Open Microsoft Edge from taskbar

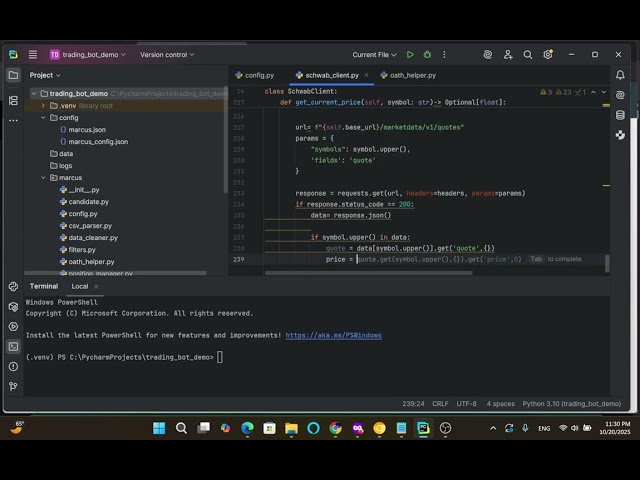(x=247, y=428)
